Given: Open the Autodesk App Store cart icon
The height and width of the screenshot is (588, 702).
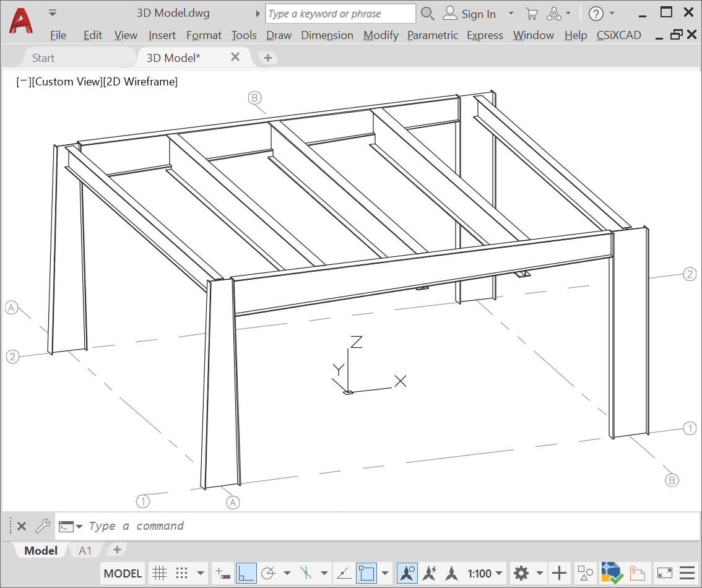Looking at the screenshot, I should tap(531, 14).
